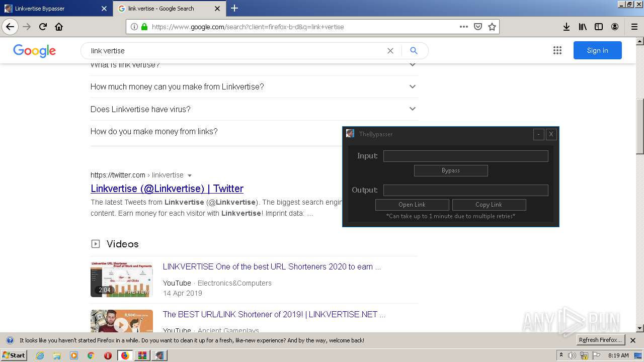This screenshot has width=644, height=362.
Task: Show hidden system tray icons
Action: 561,355
